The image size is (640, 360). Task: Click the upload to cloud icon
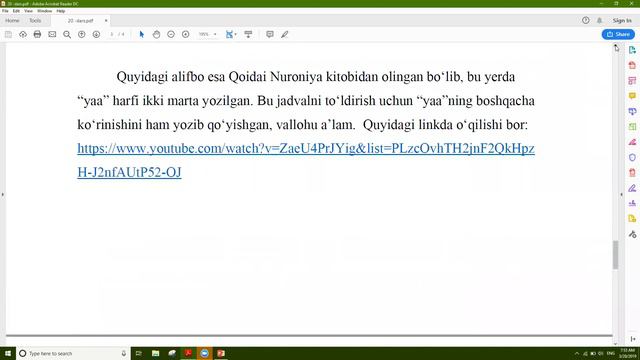(23, 34)
